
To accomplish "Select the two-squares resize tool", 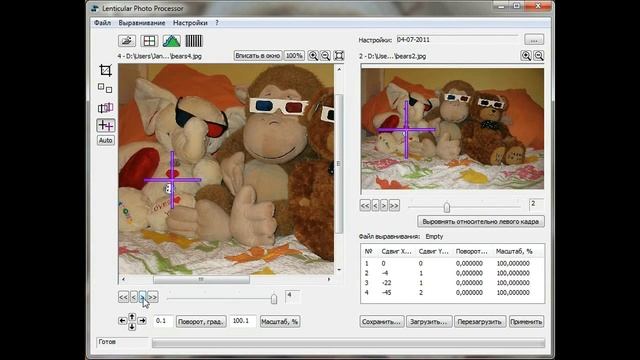I will pos(105,88).
